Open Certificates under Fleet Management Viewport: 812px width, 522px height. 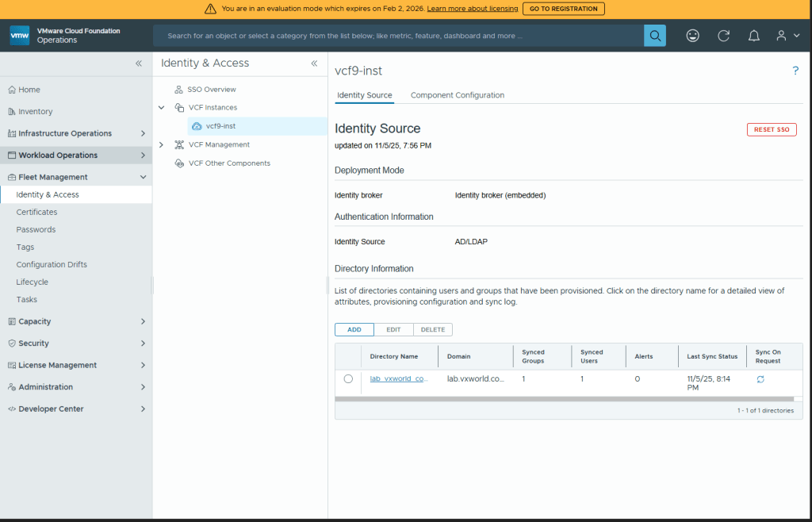pos(36,212)
